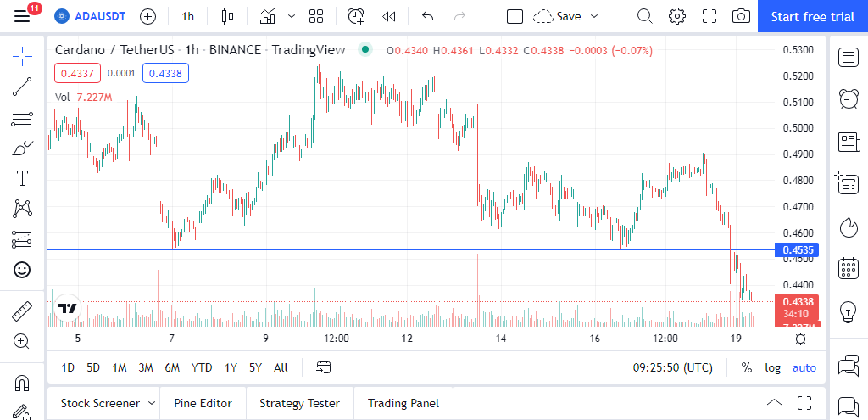The width and height of the screenshot is (868, 420).
Task: Set the range to 3M
Action: 146,367
